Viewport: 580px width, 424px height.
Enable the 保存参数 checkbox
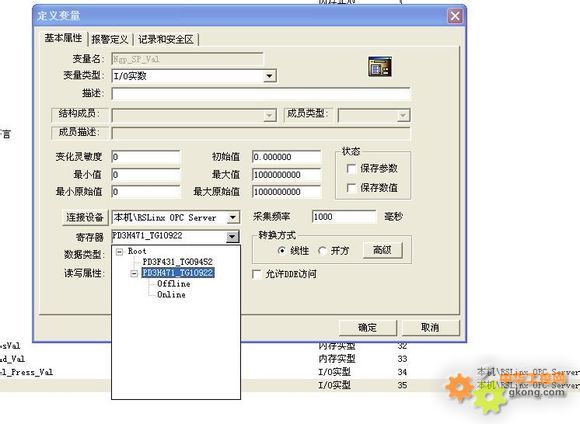tap(351, 169)
